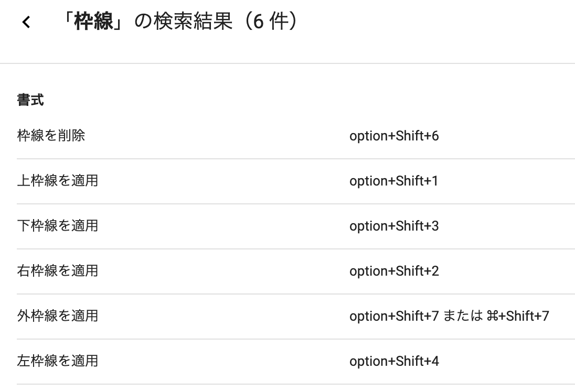Click the option+Shift+6 shortcut text
Viewport: 575px width, 392px height.
(x=394, y=136)
